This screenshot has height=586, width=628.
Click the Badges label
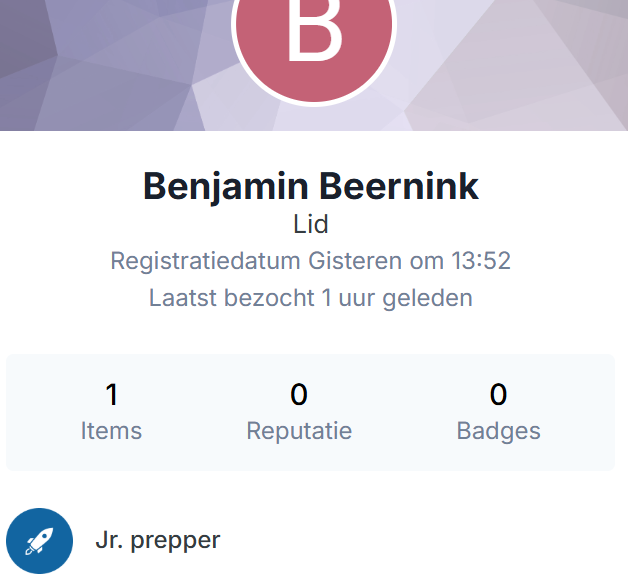(499, 431)
